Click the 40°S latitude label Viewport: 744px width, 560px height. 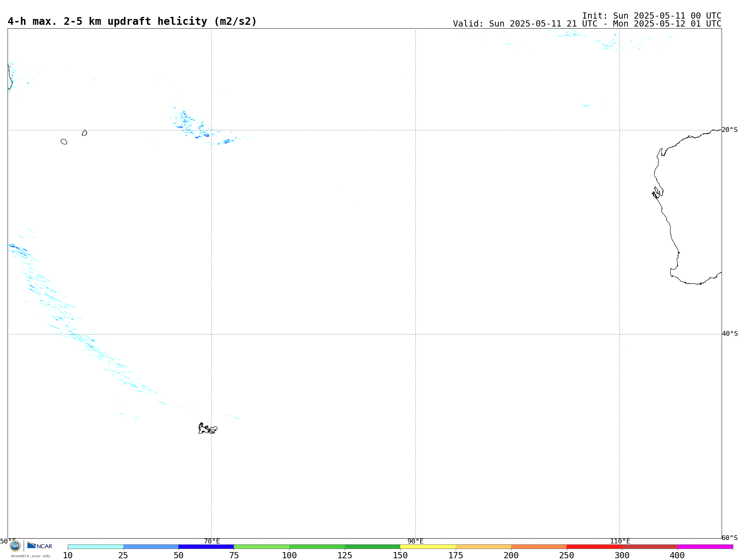point(730,334)
